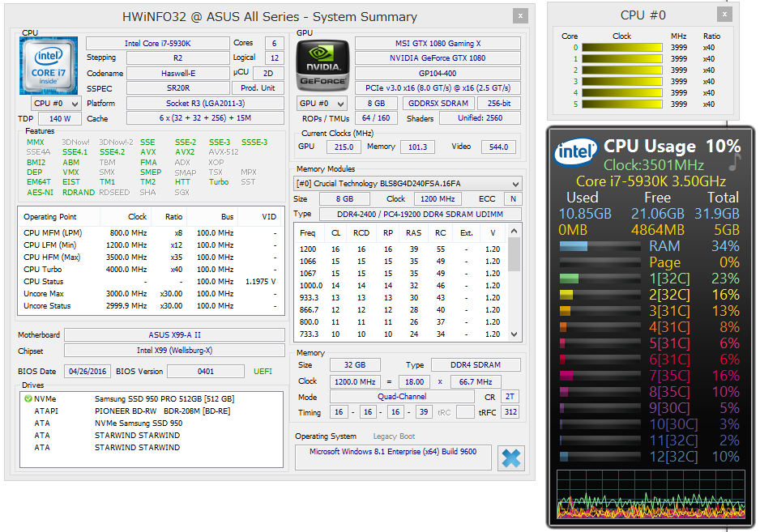This screenshot has height=532, width=760.
Task: Select the Samsung SSD 950 PRO 512GB drive
Action: [x=164, y=399]
